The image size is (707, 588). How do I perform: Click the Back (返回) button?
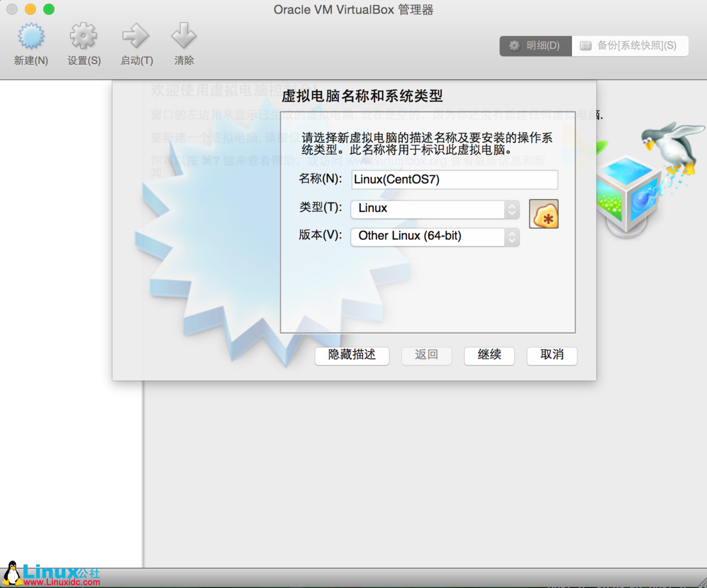coord(426,355)
